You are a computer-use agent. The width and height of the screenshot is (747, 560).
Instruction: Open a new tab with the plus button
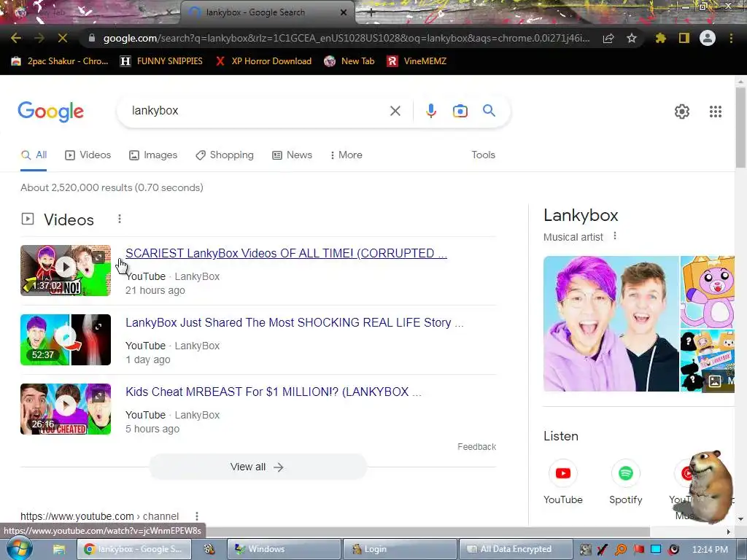tap(371, 13)
